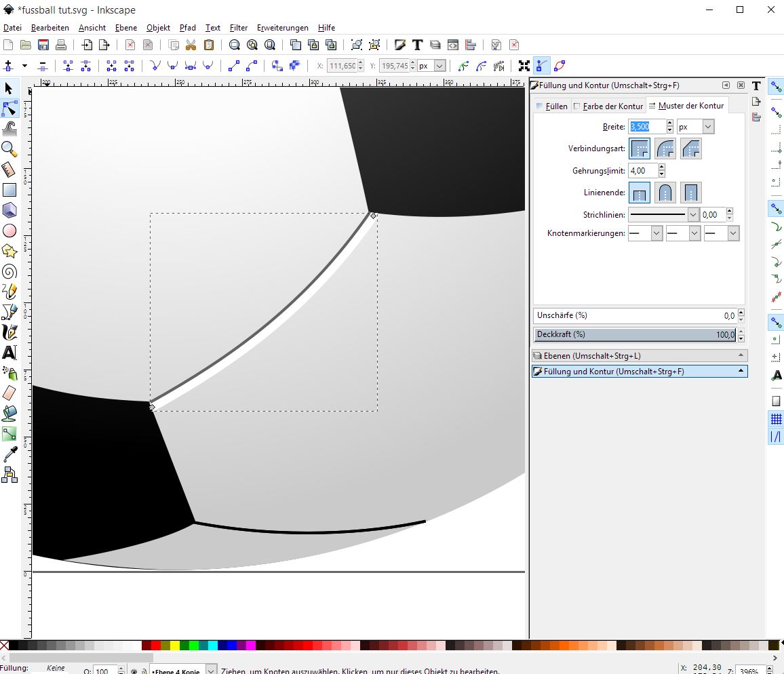Pick the red swatch in palette

pos(156,646)
